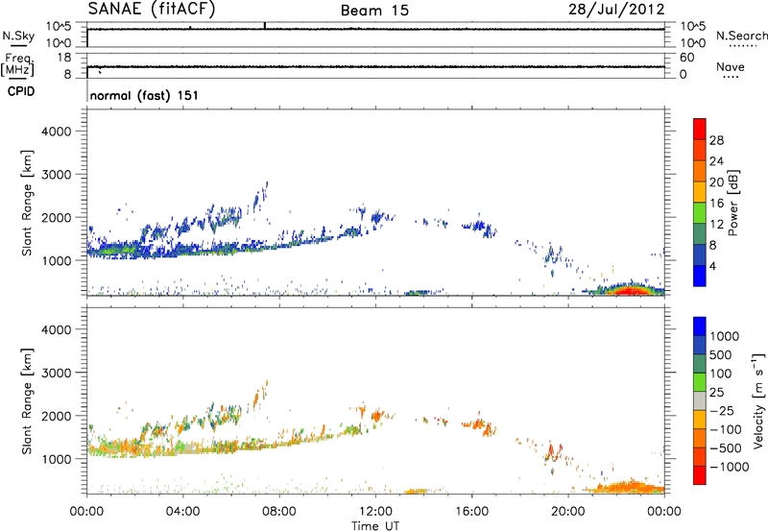
Task: Click the '04:00' time axis tick label
Action: (183, 512)
